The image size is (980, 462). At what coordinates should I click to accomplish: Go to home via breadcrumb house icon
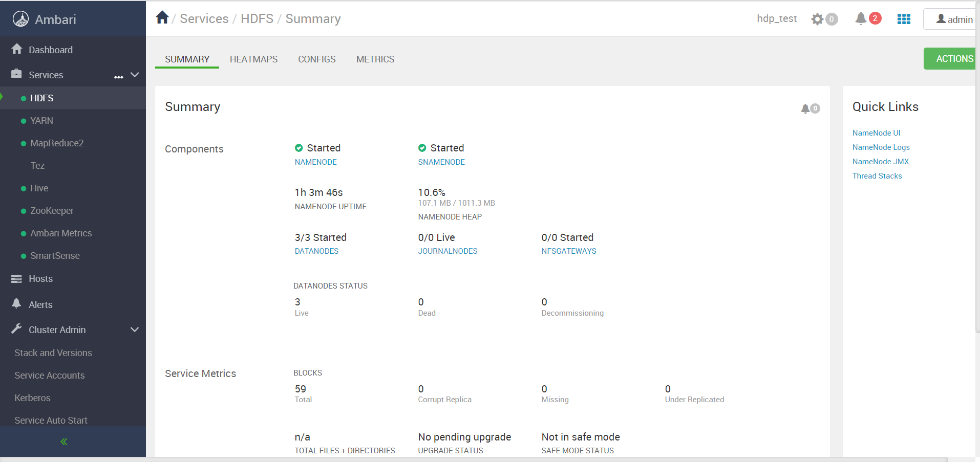[x=162, y=17]
